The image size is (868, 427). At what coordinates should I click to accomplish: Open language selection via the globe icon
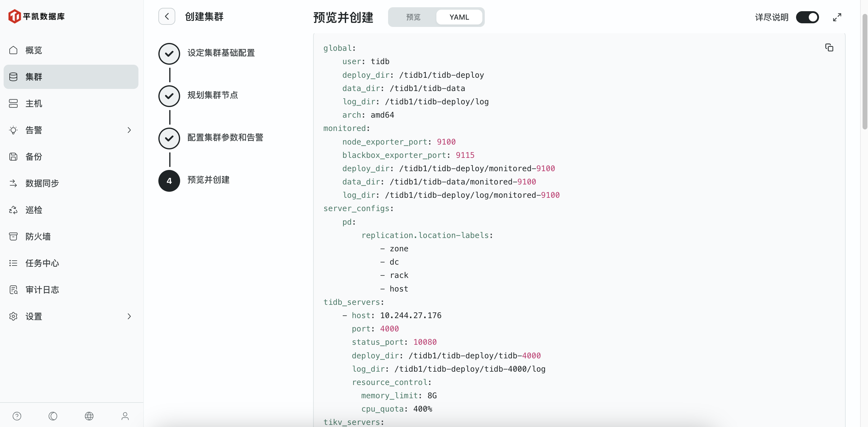click(x=89, y=416)
